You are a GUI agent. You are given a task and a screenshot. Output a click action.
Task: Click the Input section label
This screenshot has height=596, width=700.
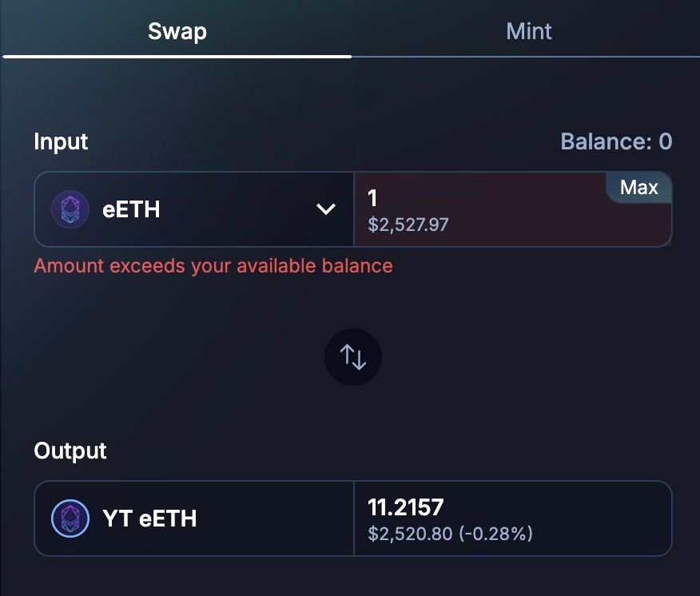(61, 142)
